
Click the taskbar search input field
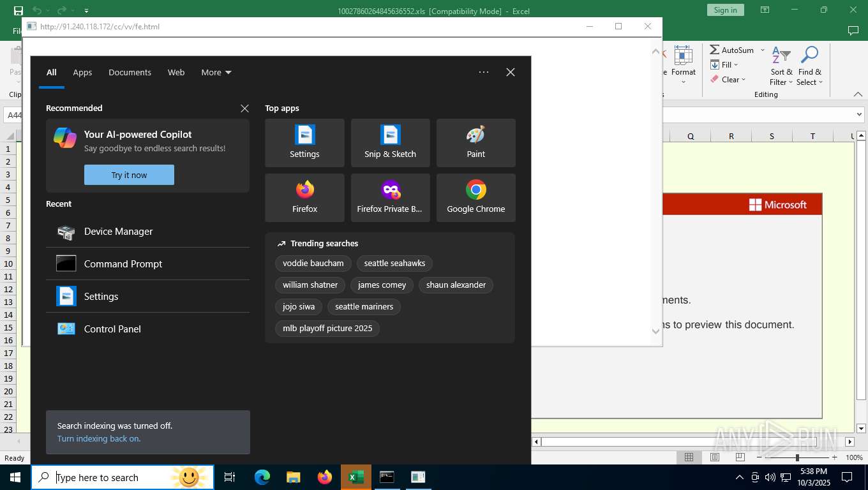(x=123, y=477)
